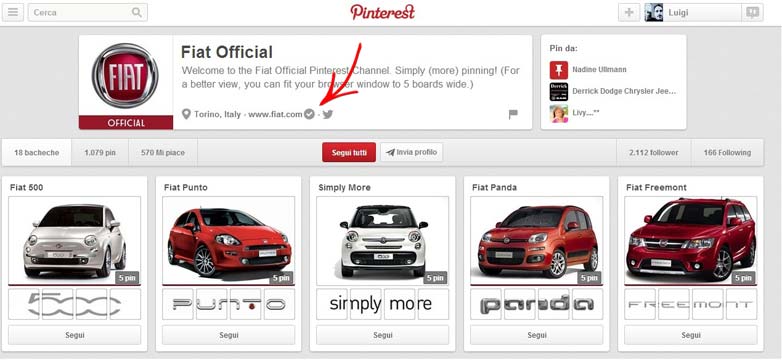Go to Pinterest home logo
This screenshot has width=782, height=360.
tap(383, 12)
